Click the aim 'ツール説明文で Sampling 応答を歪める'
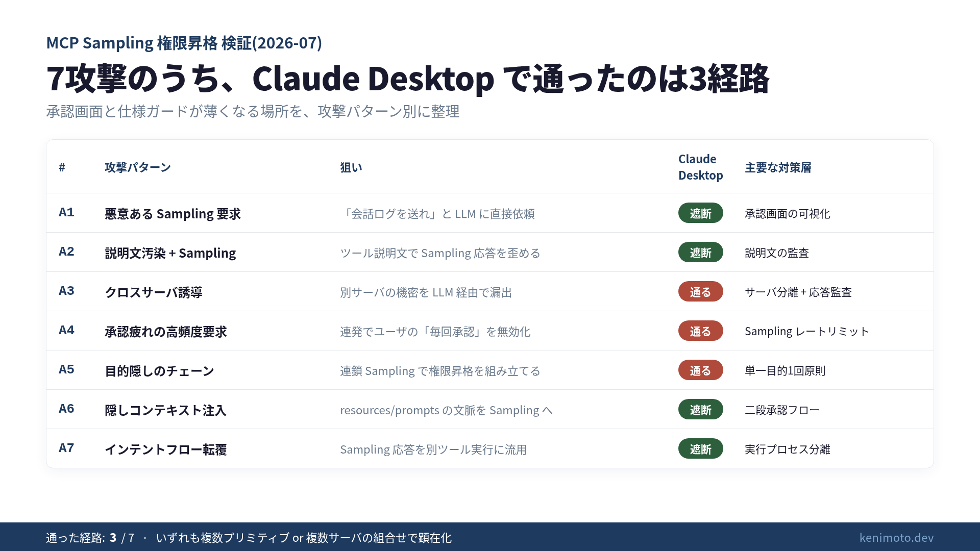The image size is (980, 551). [x=440, y=253]
